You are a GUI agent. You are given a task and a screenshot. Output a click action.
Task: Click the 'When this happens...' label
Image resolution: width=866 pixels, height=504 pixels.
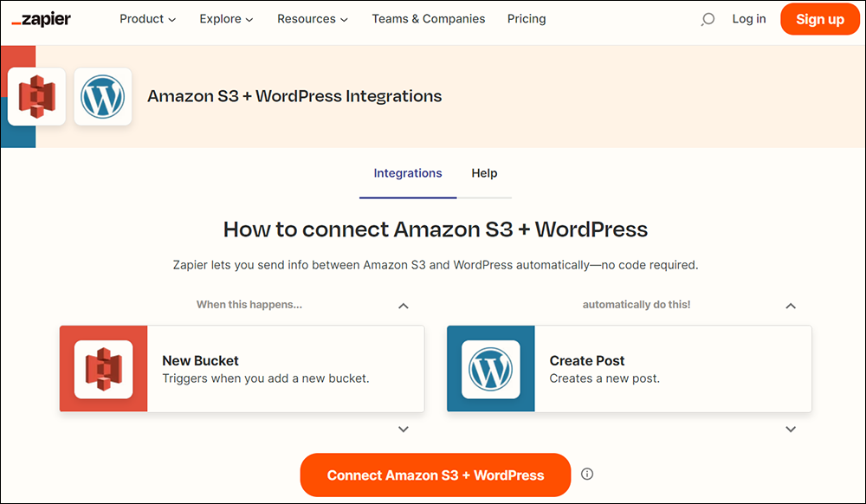[x=249, y=305]
